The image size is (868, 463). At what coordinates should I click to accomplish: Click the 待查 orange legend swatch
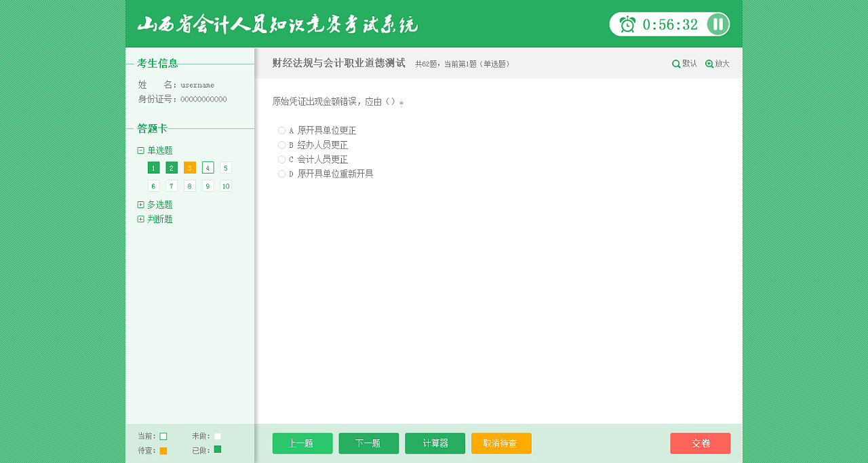pyautogui.click(x=163, y=451)
